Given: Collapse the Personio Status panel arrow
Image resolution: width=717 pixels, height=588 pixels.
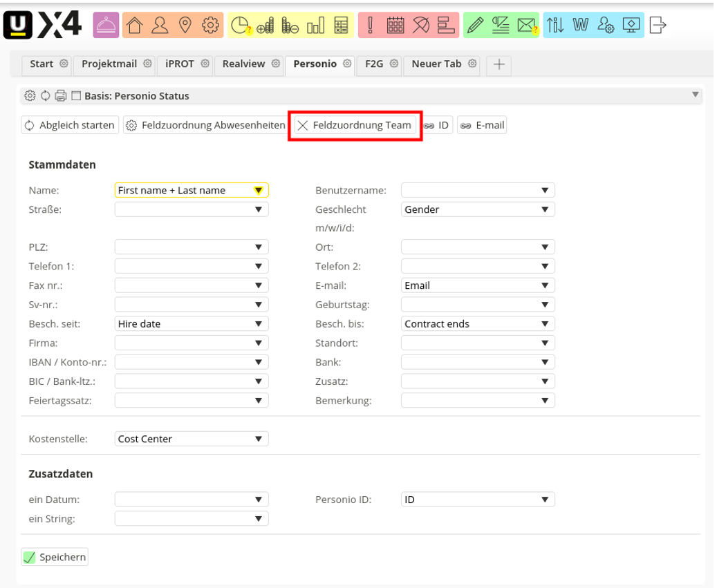Looking at the screenshot, I should [696, 95].
